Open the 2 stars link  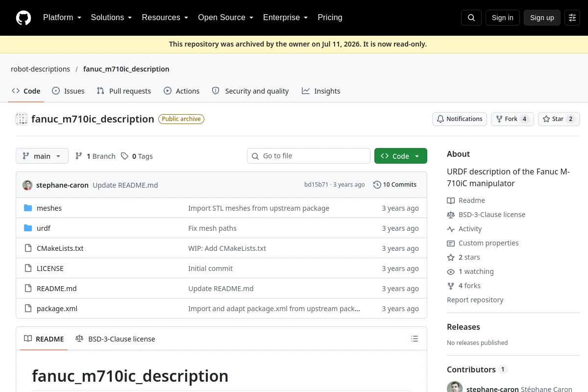pyautogui.click(x=464, y=257)
